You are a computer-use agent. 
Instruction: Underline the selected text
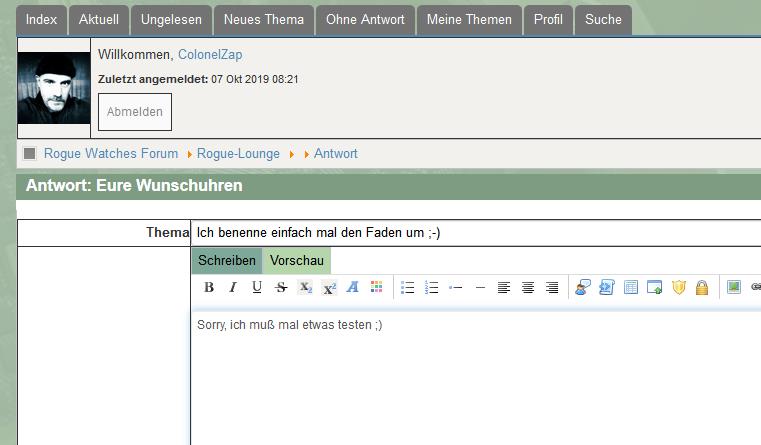point(257,288)
